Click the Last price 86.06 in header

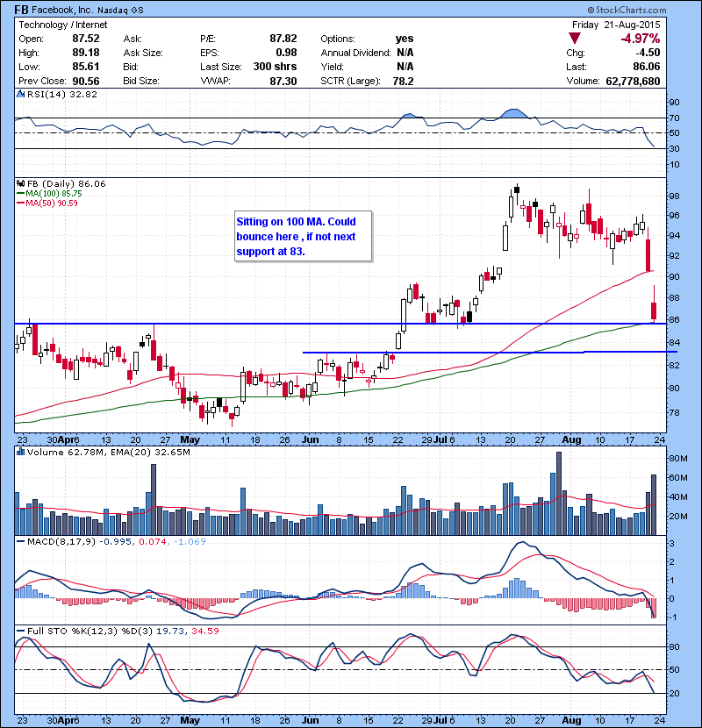click(x=646, y=67)
